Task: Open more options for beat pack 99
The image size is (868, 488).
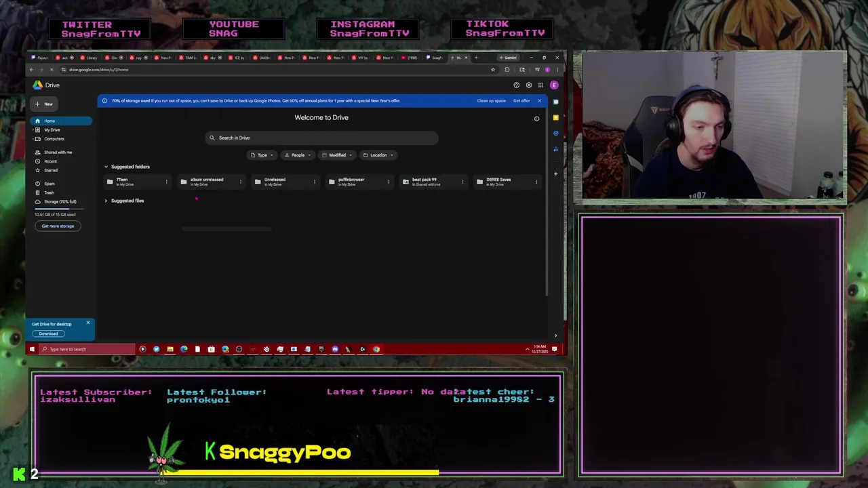Action: tap(462, 182)
